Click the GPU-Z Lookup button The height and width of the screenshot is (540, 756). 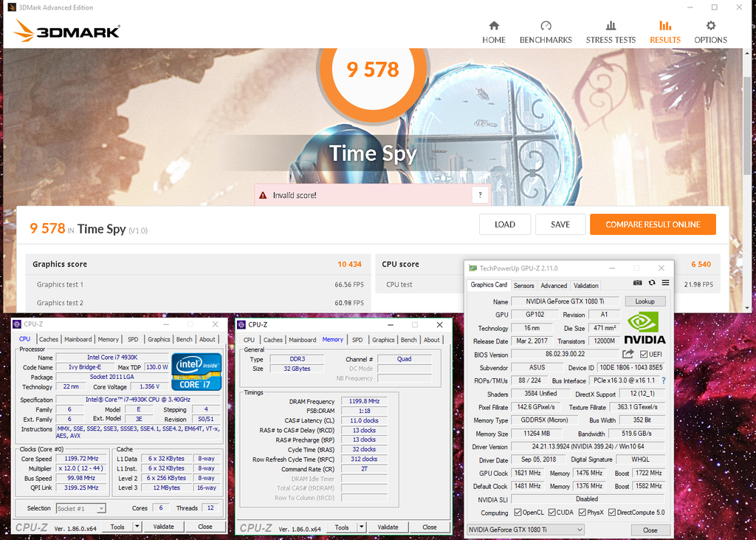point(645,301)
